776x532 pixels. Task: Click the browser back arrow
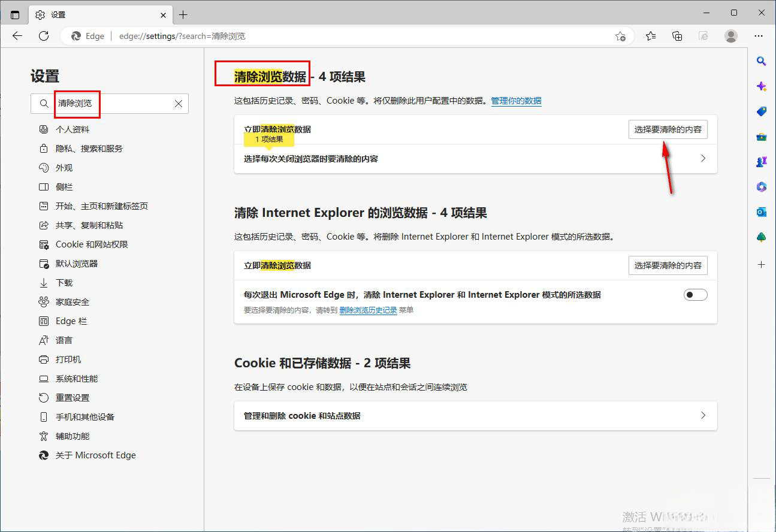(x=17, y=36)
